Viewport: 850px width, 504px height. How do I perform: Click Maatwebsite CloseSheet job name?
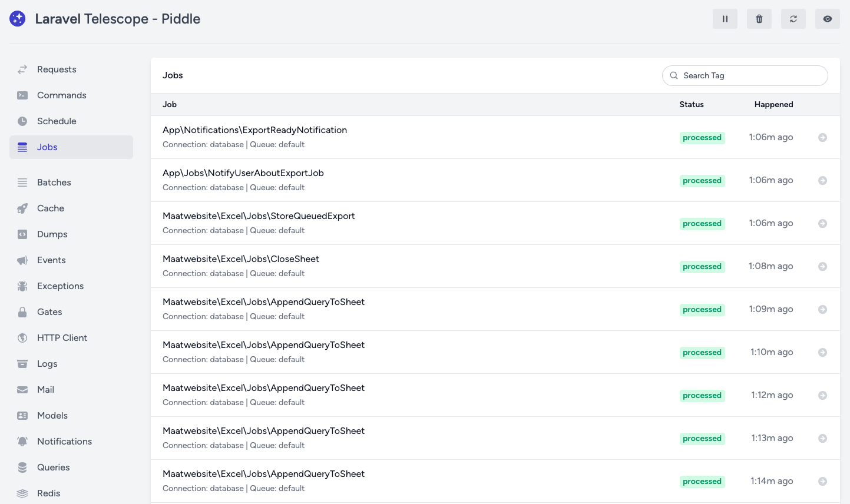pos(241,259)
